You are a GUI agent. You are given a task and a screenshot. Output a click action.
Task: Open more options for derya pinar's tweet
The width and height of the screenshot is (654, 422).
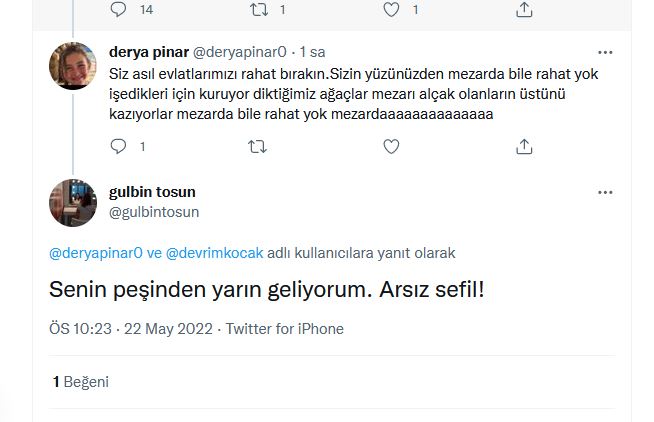coord(605,51)
